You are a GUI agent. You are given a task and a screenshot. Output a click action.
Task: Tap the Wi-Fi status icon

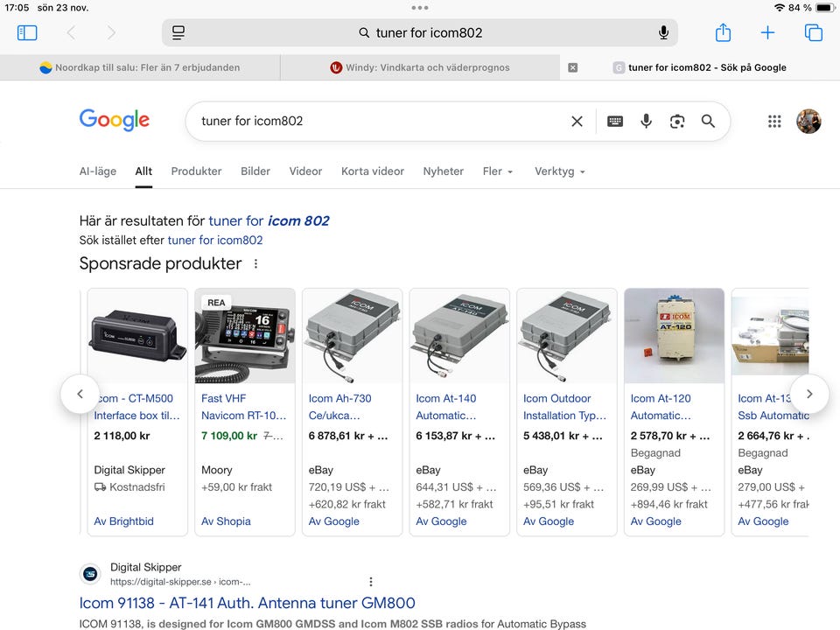point(780,8)
